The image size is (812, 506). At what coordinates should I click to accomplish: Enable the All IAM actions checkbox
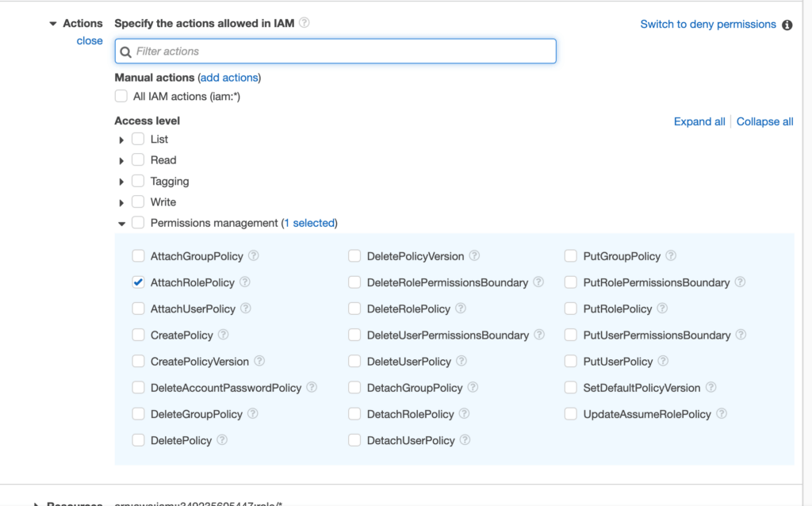pos(121,96)
